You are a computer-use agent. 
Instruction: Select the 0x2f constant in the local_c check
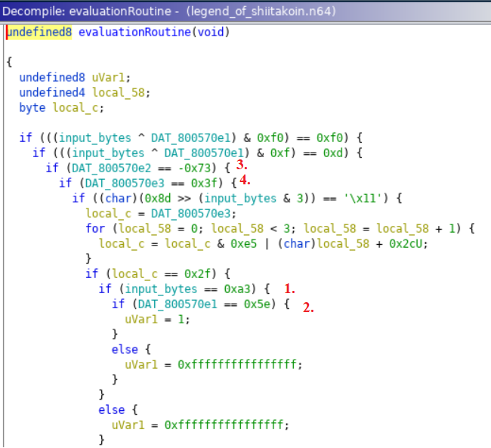197,273
